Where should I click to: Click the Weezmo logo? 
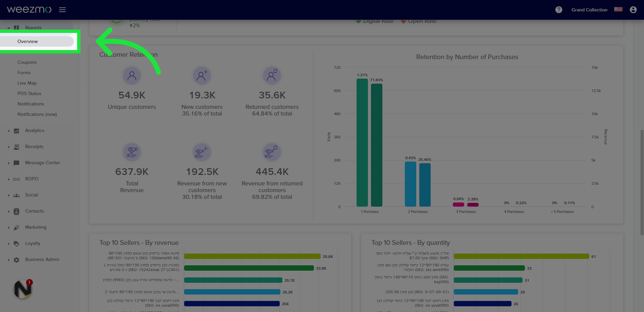(29, 9)
